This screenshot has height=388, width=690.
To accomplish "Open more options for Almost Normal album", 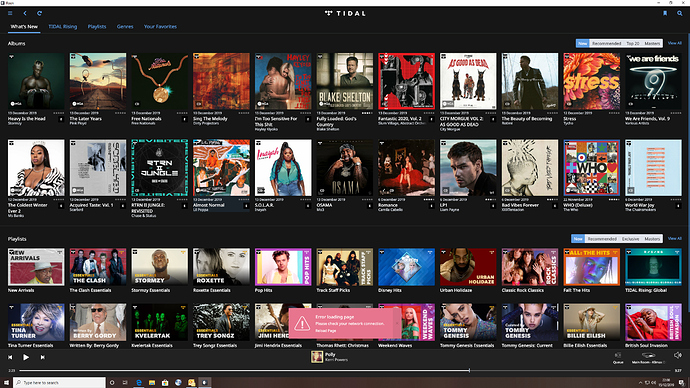I will pyautogui.click(x=246, y=205).
